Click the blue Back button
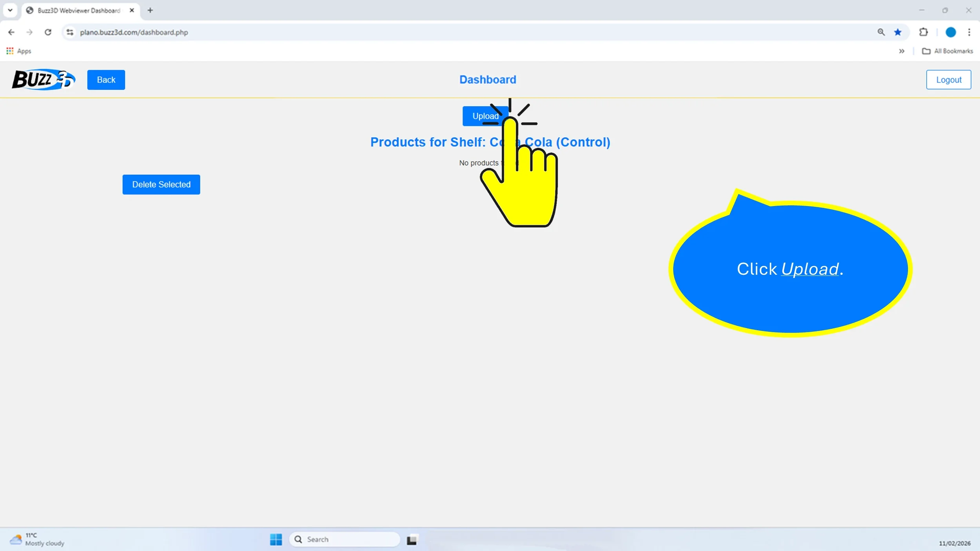The height and width of the screenshot is (551, 980). click(106, 80)
